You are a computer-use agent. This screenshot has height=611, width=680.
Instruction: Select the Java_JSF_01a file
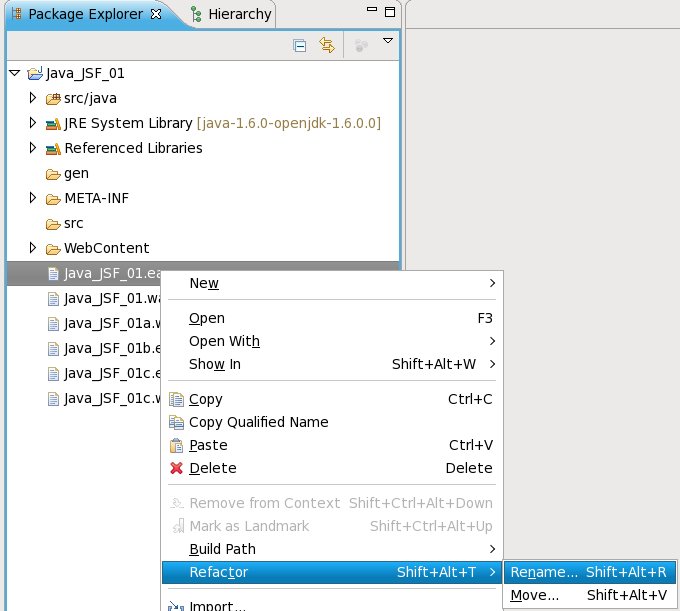point(90,323)
